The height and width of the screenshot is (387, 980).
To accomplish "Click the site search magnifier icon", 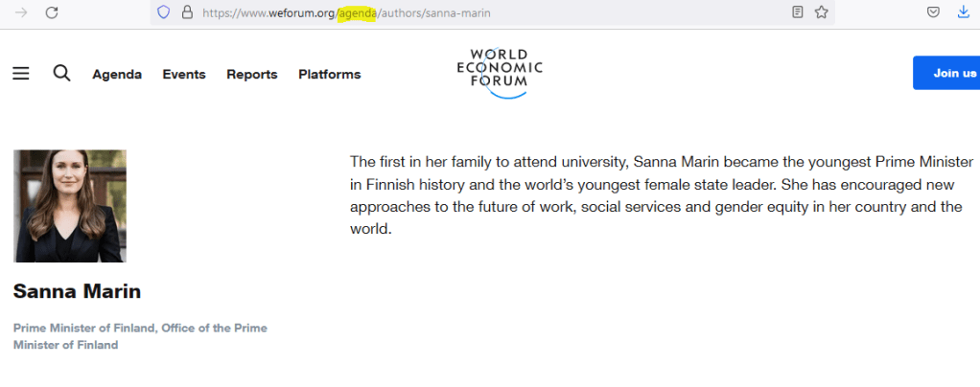I will pyautogui.click(x=61, y=74).
